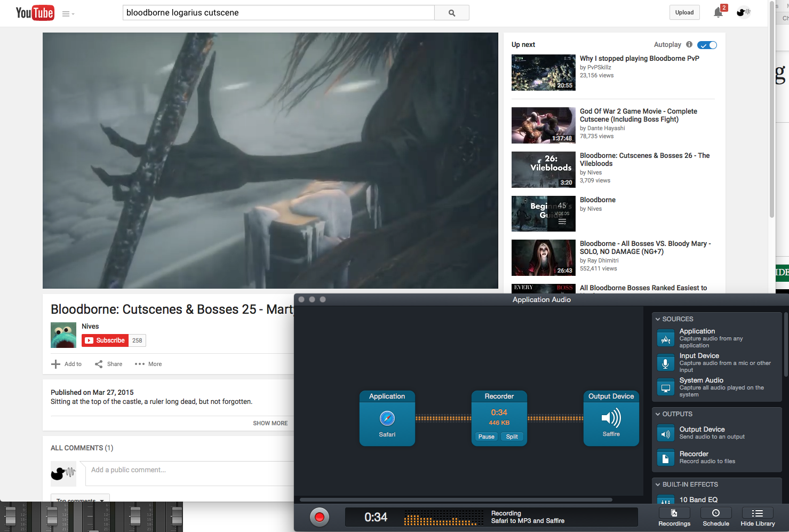789x532 pixels.
Task: Stop recording with the red record button
Action: click(x=320, y=517)
